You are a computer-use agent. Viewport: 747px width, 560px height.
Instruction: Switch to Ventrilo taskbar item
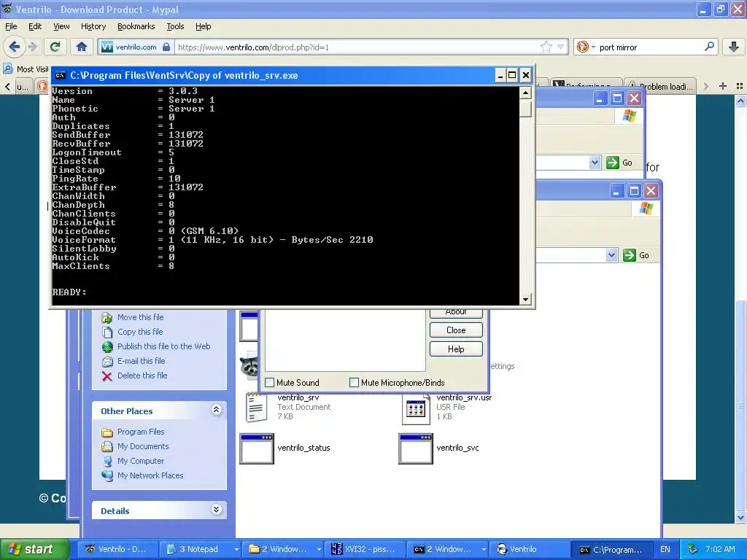coord(529,550)
